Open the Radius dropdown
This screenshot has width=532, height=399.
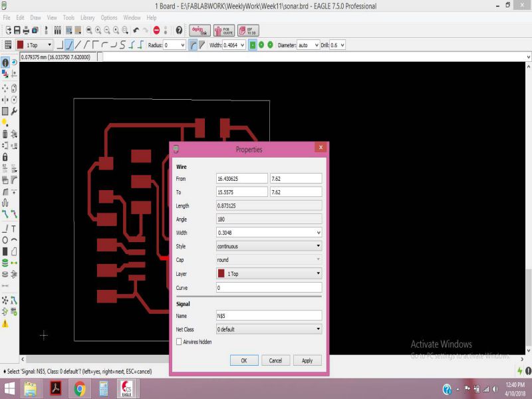[x=174, y=45]
